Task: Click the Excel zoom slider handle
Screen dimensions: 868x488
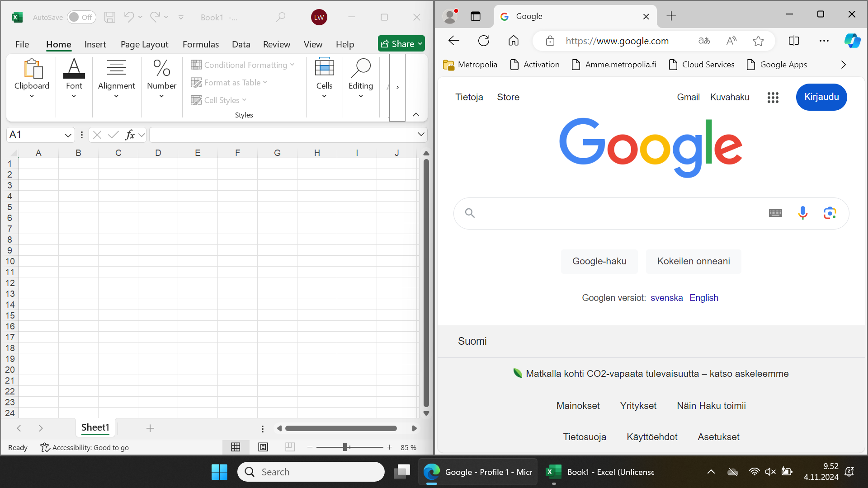Action: [345, 447]
